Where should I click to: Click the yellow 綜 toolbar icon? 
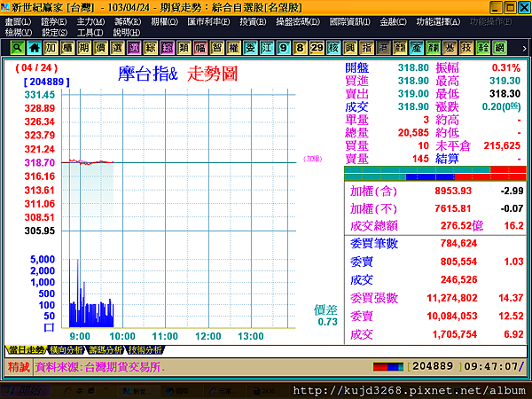[151, 48]
